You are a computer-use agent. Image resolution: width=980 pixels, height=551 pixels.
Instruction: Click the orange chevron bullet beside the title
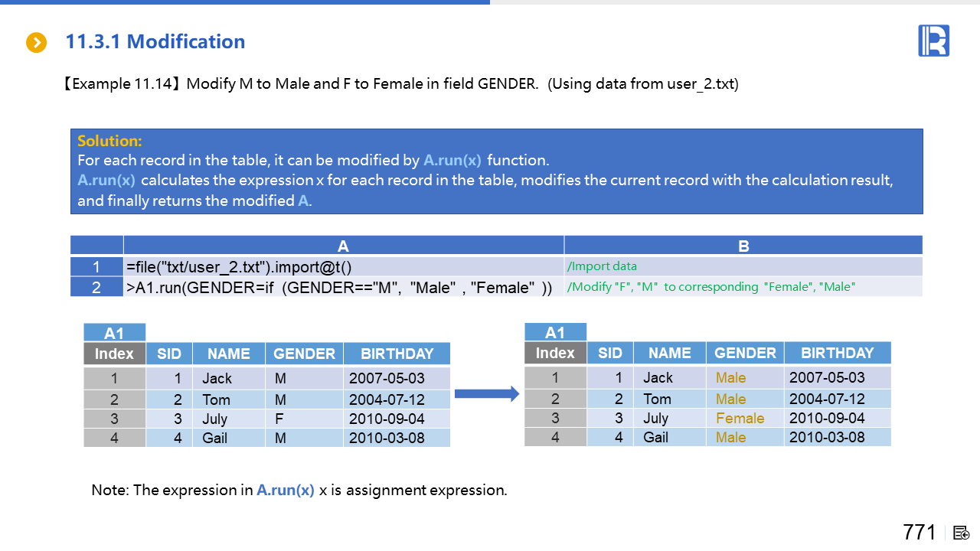tap(36, 42)
